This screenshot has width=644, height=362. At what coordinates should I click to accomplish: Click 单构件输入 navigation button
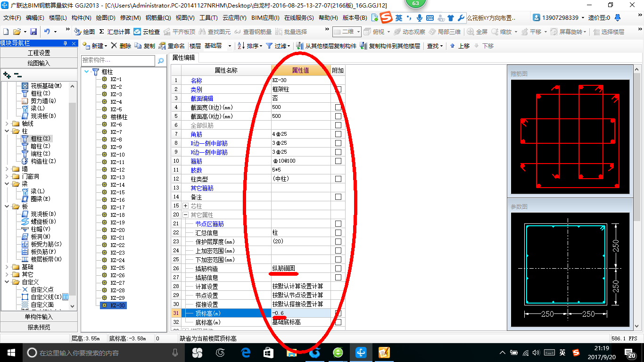coord(39,317)
